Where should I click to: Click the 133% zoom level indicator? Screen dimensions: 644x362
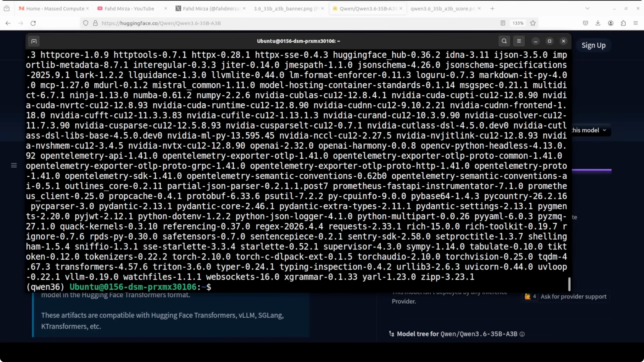(518, 23)
